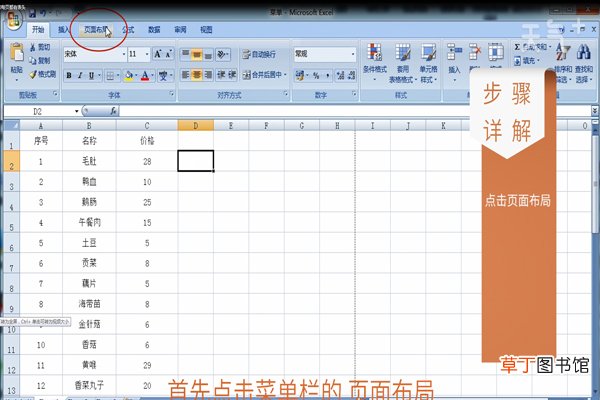Screen dimensions: 600x400
Task: Select row 5 header
Action: click(11, 222)
